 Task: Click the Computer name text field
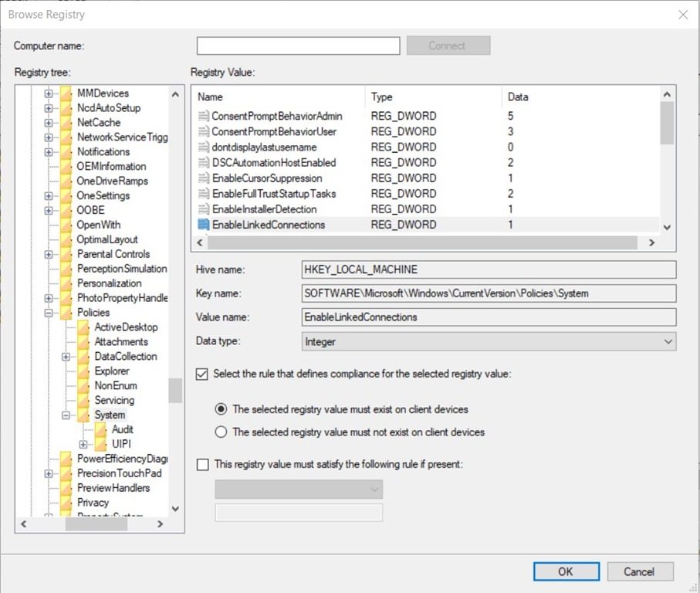click(x=298, y=46)
